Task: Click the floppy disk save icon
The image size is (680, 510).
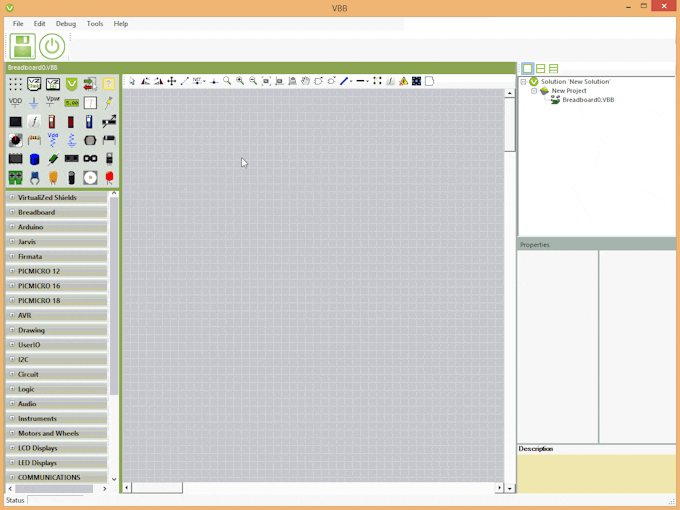Action: [x=22, y=46]
